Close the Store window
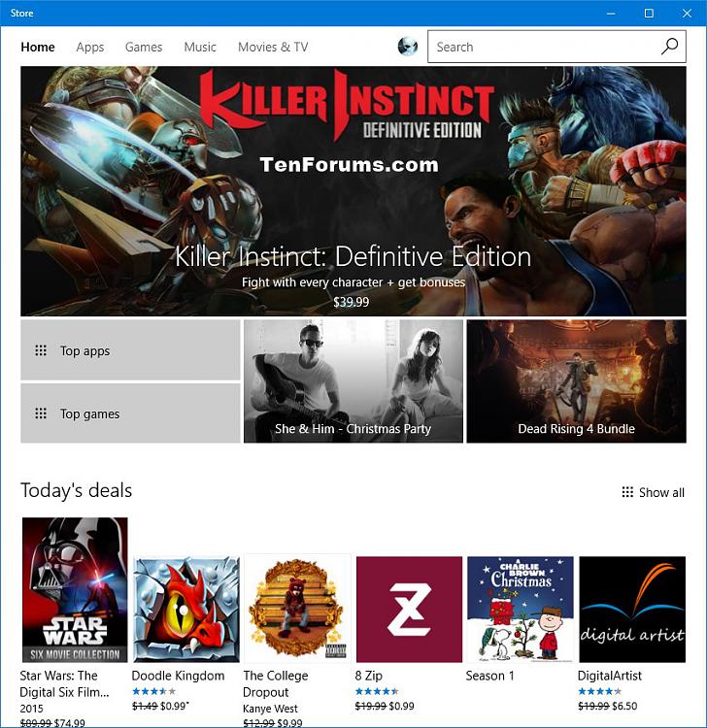The height and width of the screenshot is (728, 707). tap(687, 13)
